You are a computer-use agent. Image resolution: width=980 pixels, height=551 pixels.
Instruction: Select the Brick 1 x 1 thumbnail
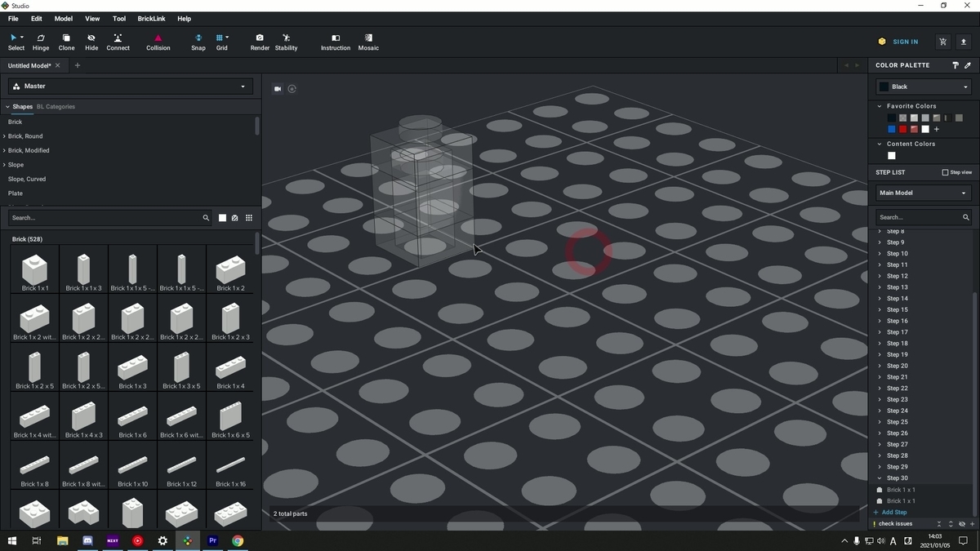(34, 270)
